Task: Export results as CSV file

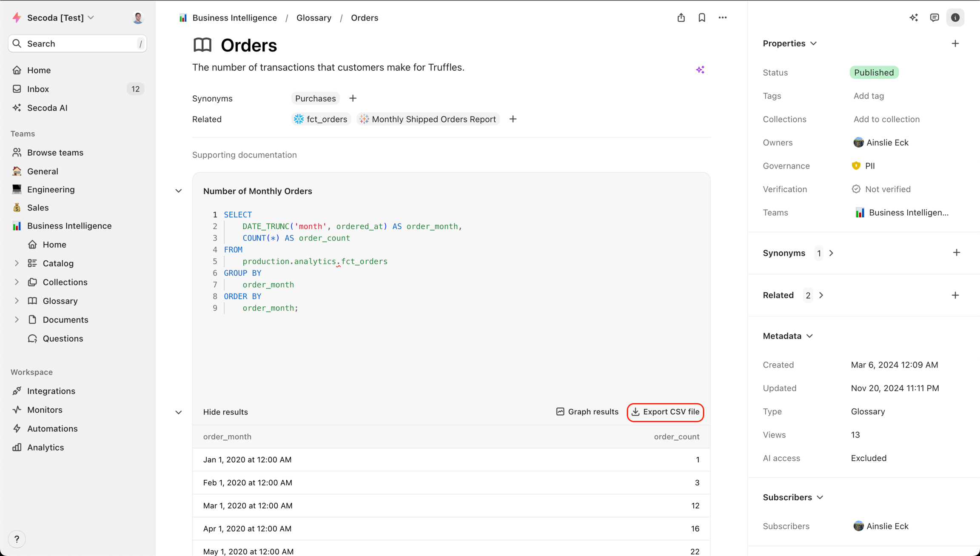Action: (665, 412)
